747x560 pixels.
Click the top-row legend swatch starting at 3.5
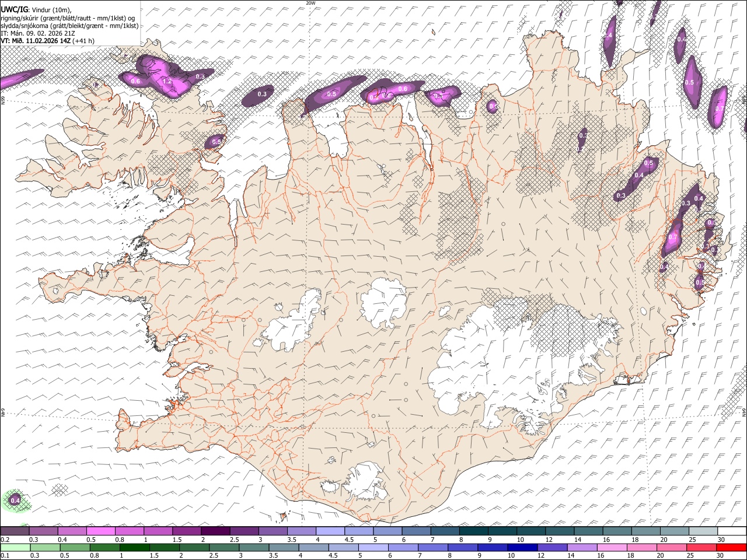click(301, 531)
